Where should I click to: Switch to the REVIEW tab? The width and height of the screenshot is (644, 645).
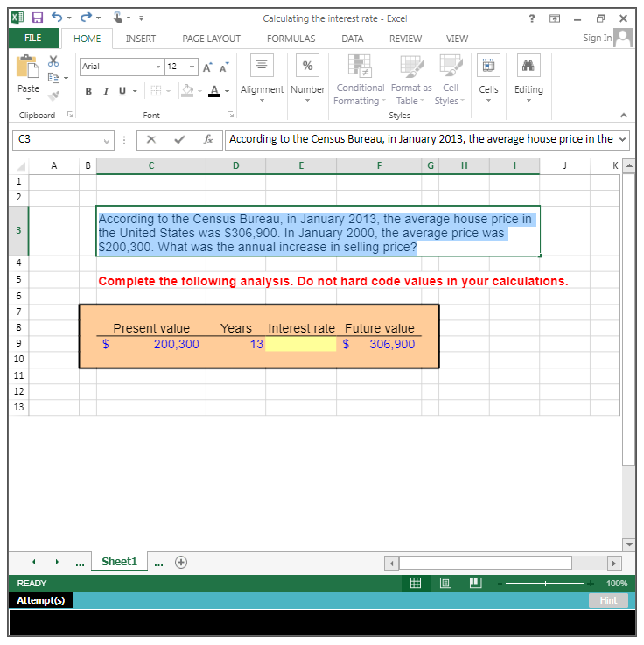[x=405, y=39]
